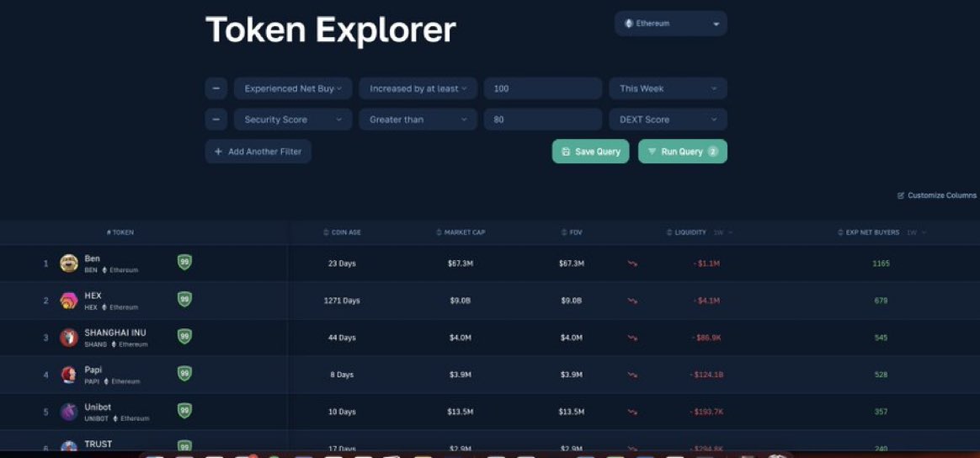
Task: Click the security score shield for Papi
Action: pos(184,373)
